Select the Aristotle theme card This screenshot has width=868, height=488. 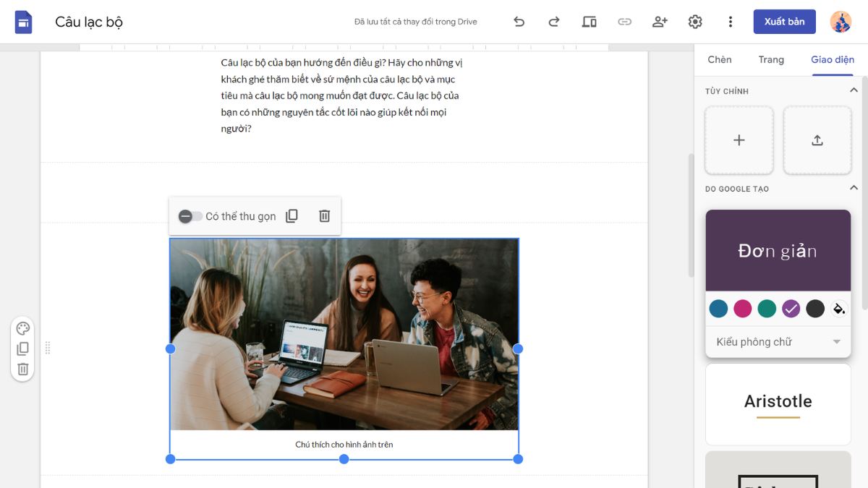tap(778, 404)
